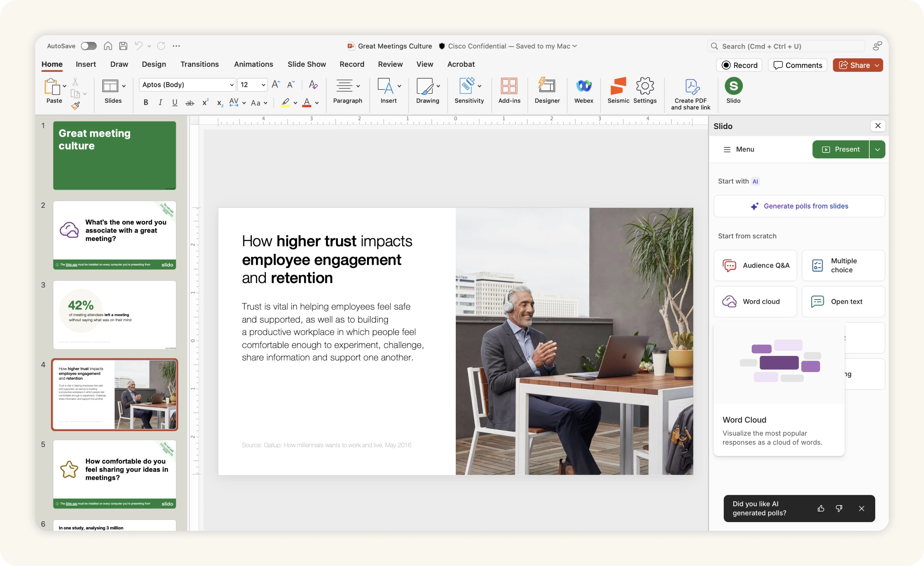This screenshot has height=566, width=924.
Task: Open the Aptos (Body) font dropdown
Action: click(231, 85)
